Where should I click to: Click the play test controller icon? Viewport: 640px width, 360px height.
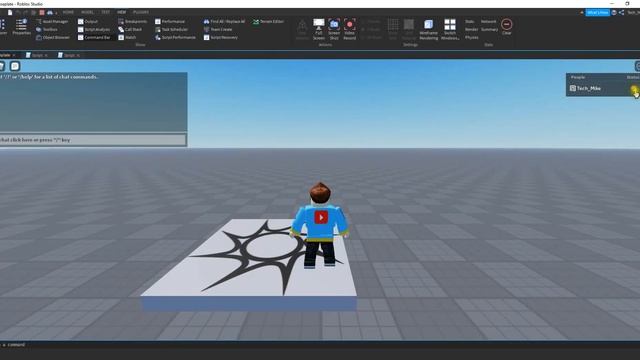coord(50,13)
